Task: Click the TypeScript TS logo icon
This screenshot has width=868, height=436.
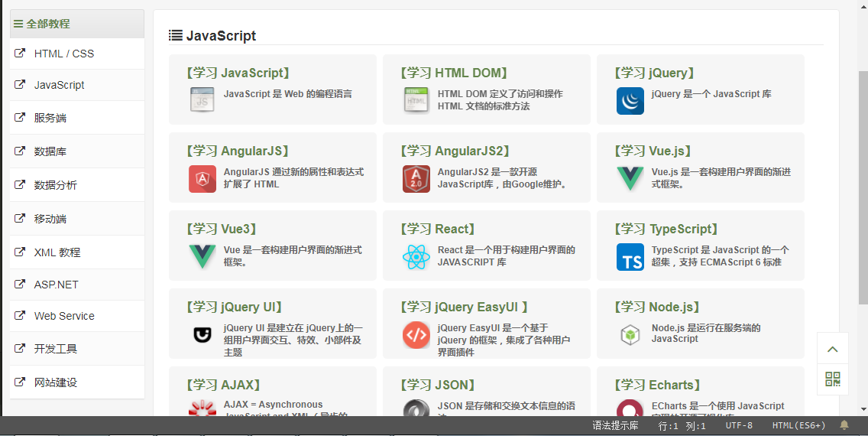Action: (x=630, y=257)
